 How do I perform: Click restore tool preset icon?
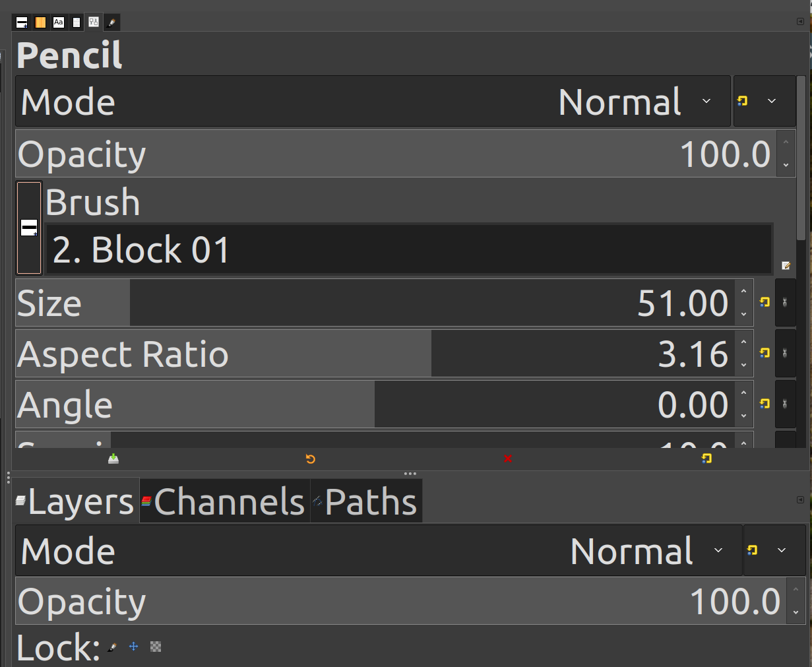pos(311,459)
